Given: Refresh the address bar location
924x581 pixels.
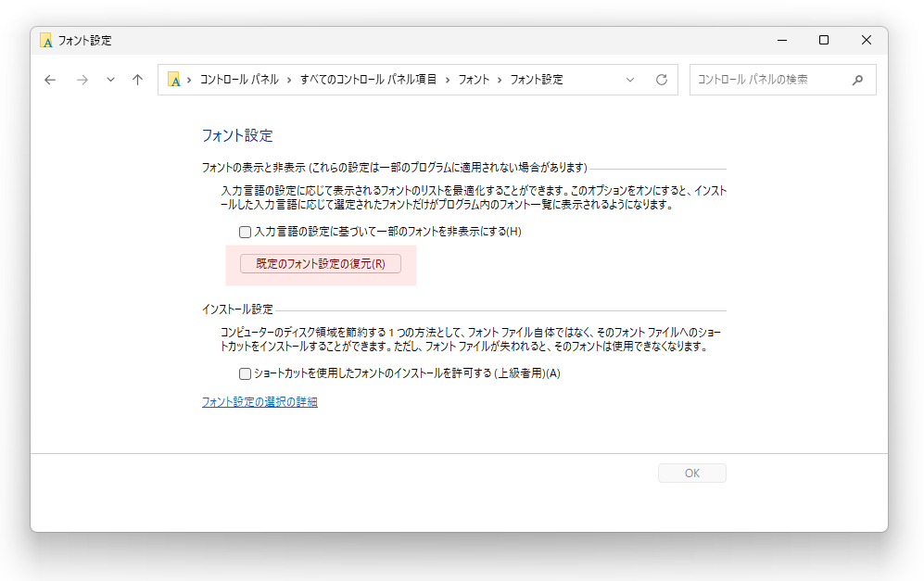Looking at the screenshot, I should 662,80.
